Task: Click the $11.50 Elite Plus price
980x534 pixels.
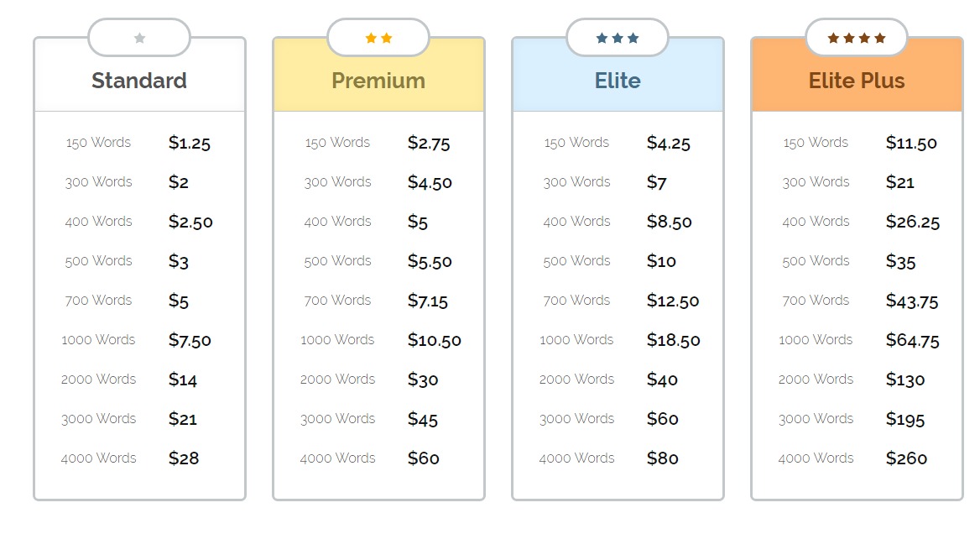Action: 911,144
